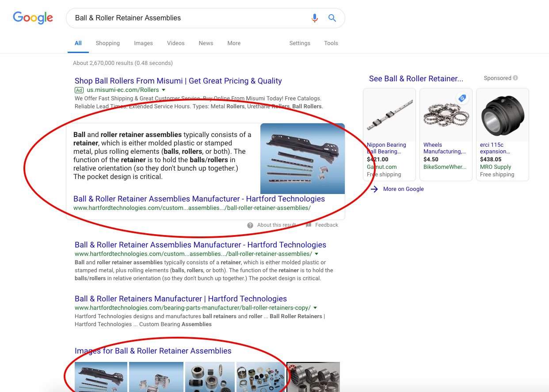Click the BikeSomeWher... seller name
This screenshot has height=392, width=549.
click(x=445, y=167)
